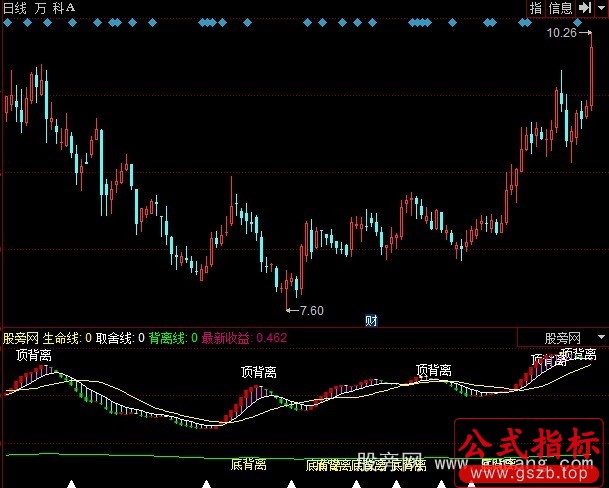Image resolution: width=609 pixels, height=488 pixels.
Task: Click the 7.60 low price label
Action: 311,310
